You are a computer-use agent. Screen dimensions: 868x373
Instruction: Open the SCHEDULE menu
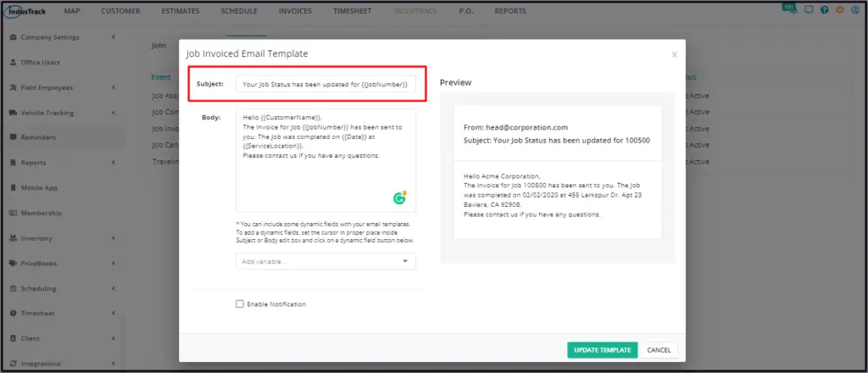(239, 11)
